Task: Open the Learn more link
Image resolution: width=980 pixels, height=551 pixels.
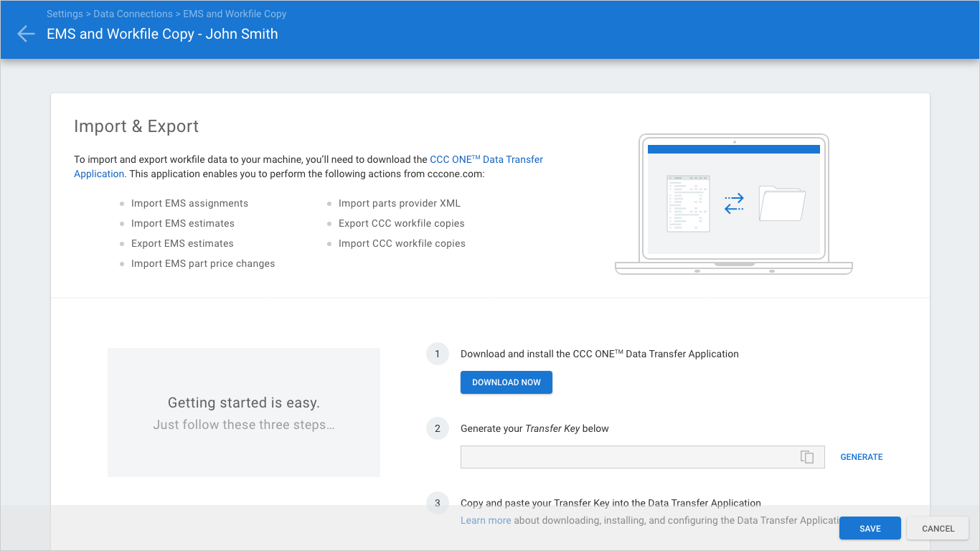Action: pyautogui.click(x=486, y=520)
